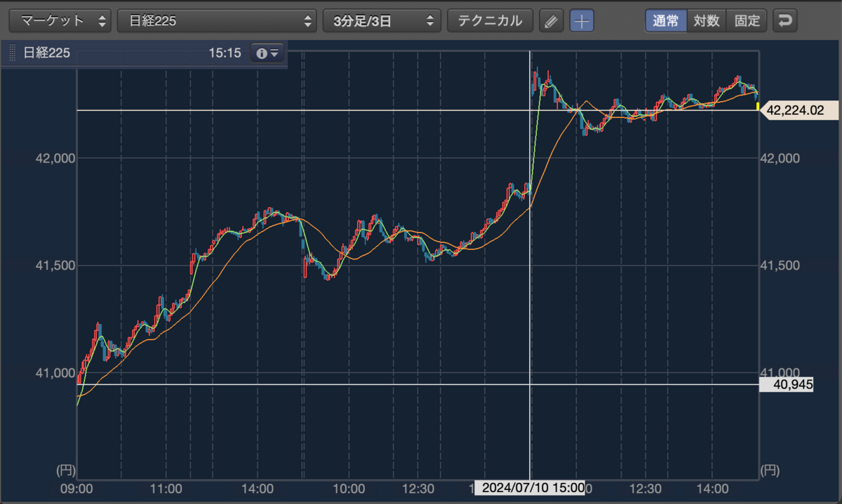
Task: Click the left 41,000 price axis label
Action: coord(55,372)
